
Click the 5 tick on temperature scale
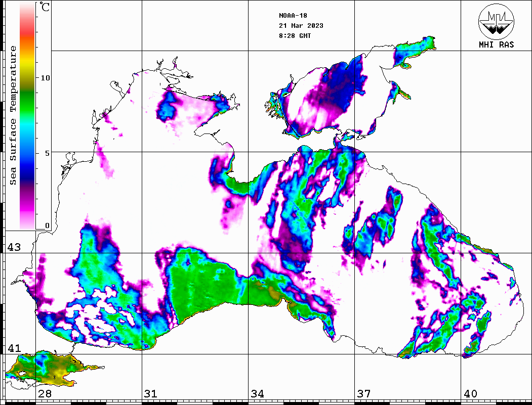(x=48, y=153)
